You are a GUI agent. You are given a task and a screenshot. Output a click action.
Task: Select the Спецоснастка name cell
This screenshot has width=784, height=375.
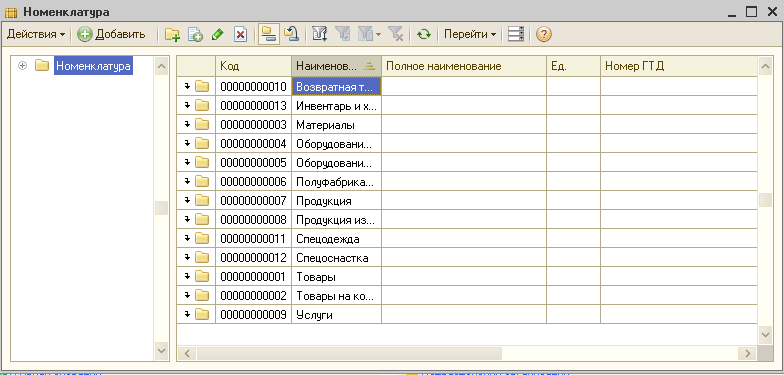pos(336,258)
